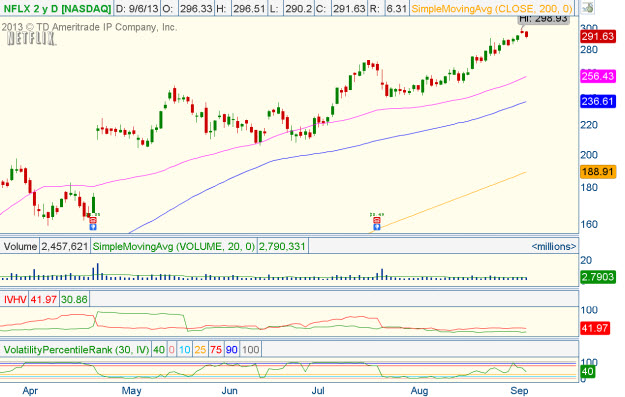Click the Hi: 298.93 price bubble
Screen dimensions: 625x397
[x=544, y=18]
